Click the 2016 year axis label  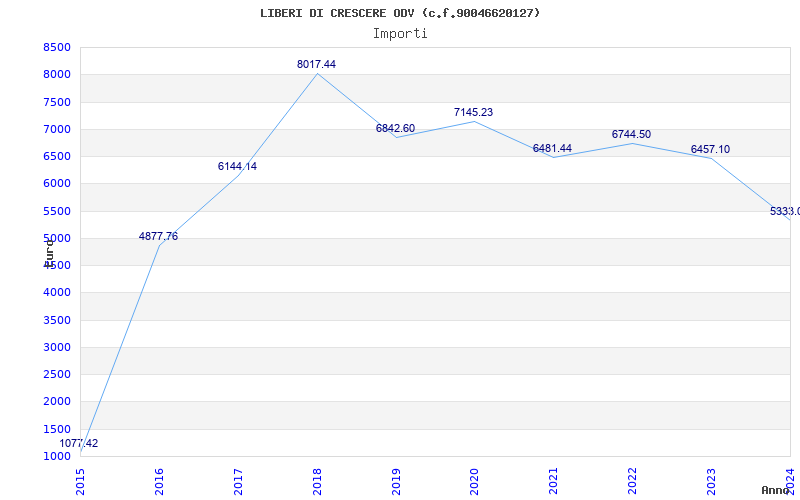click(160, 480)
